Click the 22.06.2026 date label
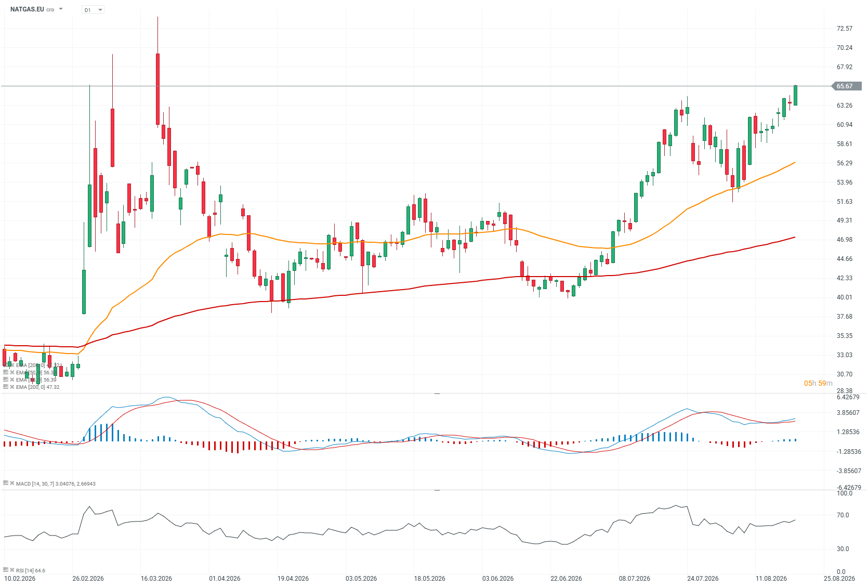The height and width of the screenshot is (588, 868). coord(566,579)
